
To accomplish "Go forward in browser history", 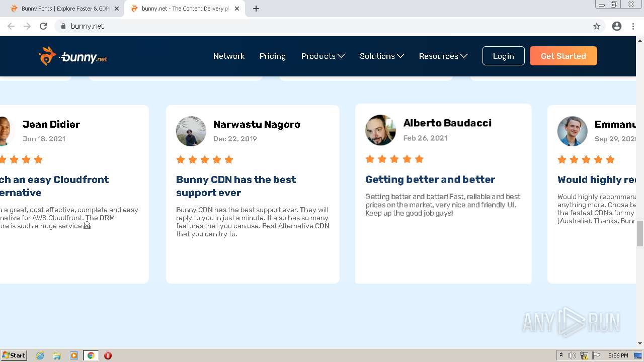I will point(27,26).
